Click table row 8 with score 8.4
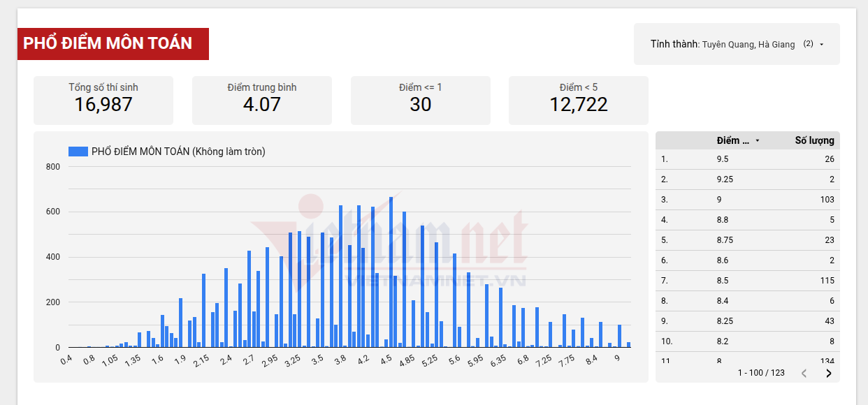The height and width of the screenshot is (405, 868). tap(748, 301)
